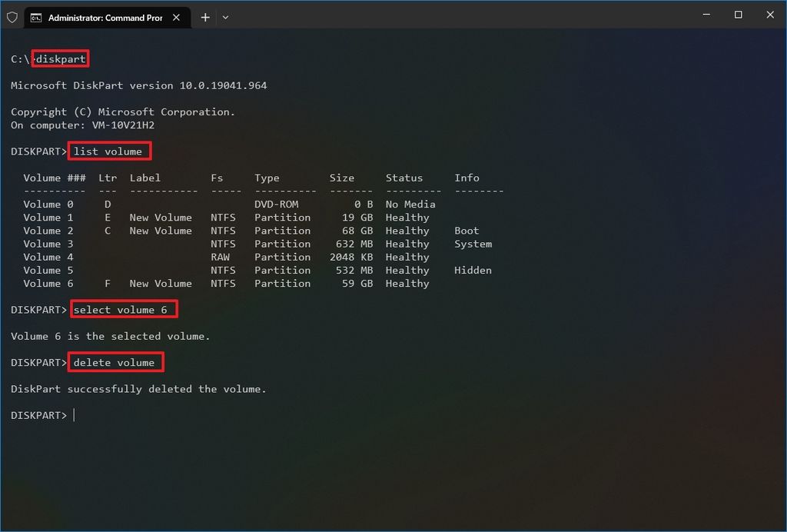Open a new tab with the plus icon
787x532 pixels.
(204, 17)
